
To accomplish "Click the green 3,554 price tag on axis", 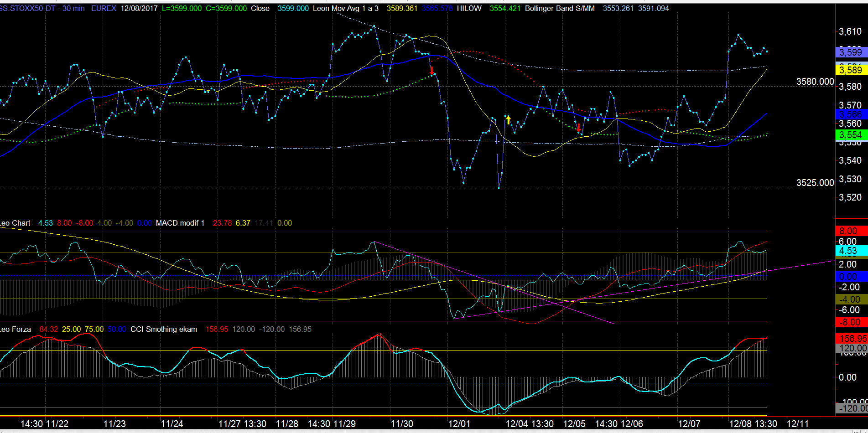I will point(851,135).
